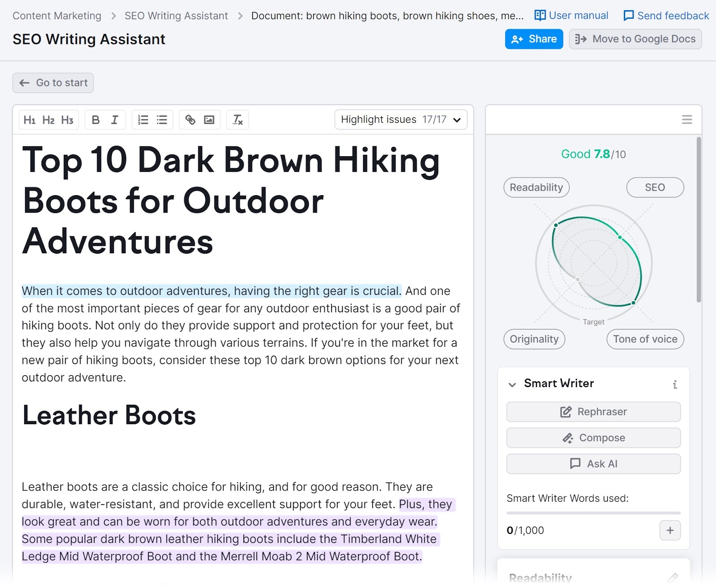This screenshot has width=716, height=588.
Task: Toggle italic text formatting
Action: tap(115, 119)
